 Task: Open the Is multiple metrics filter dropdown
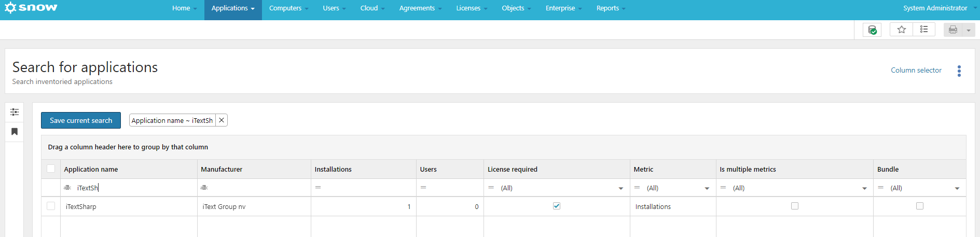click(864, 188)
